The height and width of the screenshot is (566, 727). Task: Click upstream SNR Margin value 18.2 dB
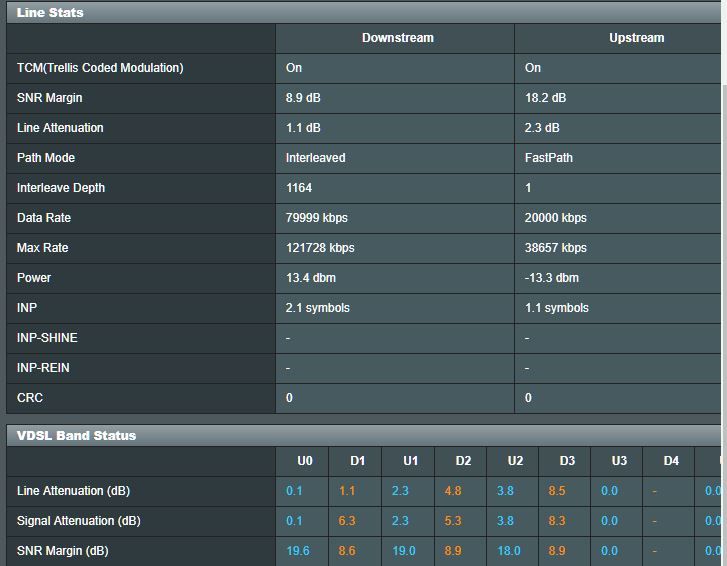545,98
